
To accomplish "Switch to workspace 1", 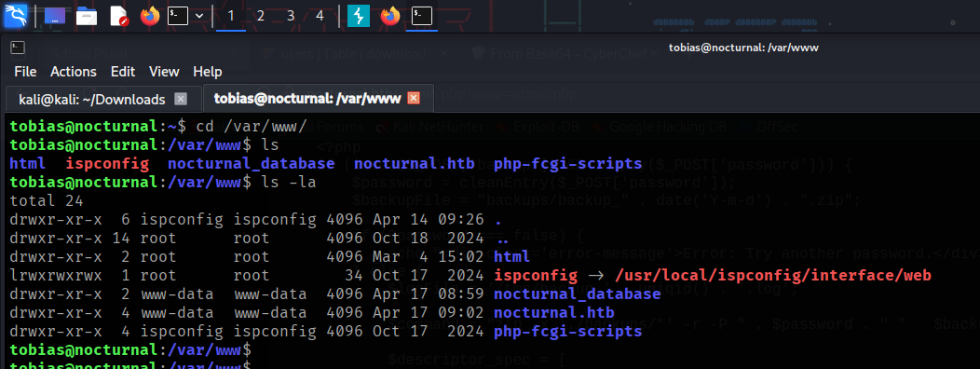I will [x=231, y=16].
